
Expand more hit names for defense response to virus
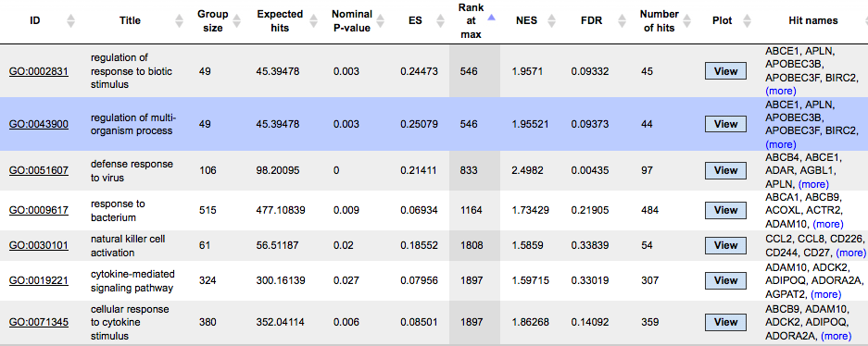pyautogui.click(x=813, y=184)
